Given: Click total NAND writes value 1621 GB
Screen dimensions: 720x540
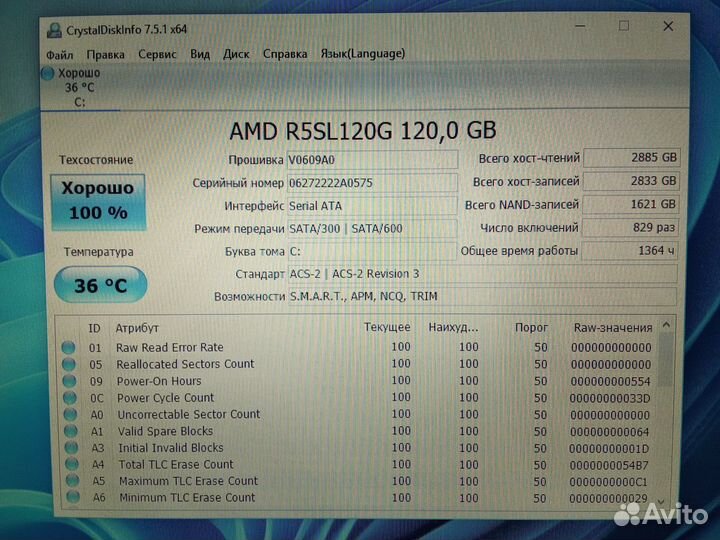Looking at the screenshot, I should tap(631, 204).
